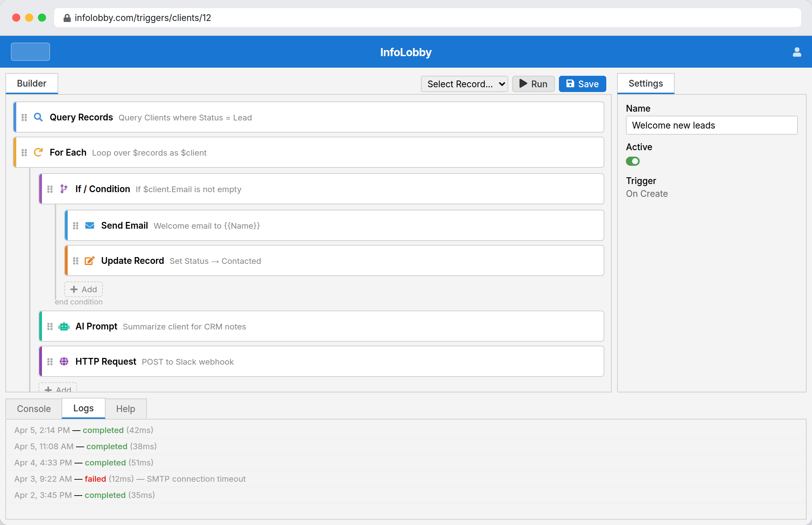Open the user profile icon
Viewport: 812px width, 525px height.
[797, 52]
